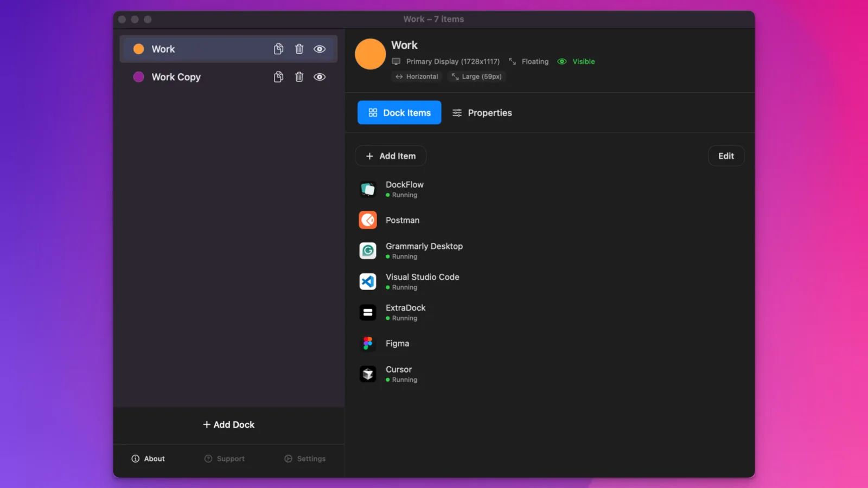868x488 pixels.
Task: Click the Floating arrow icon in header
Action: [512, 62]
